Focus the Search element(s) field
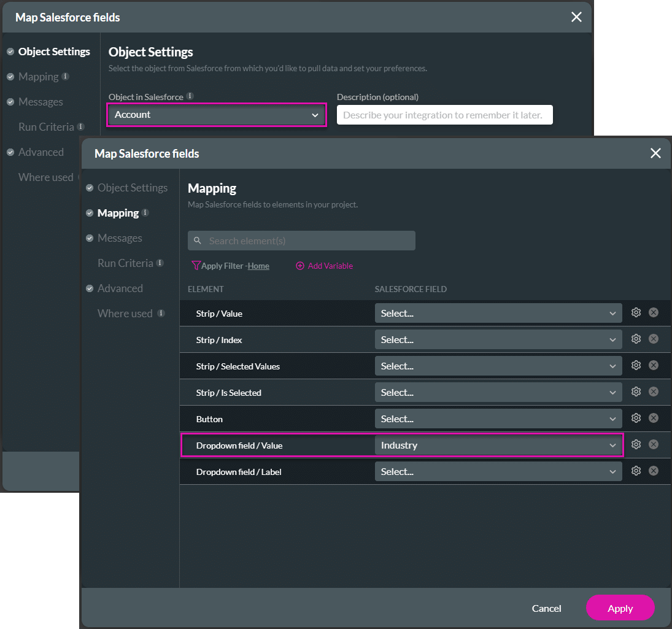The image size is (672, 629). (301, 241)
